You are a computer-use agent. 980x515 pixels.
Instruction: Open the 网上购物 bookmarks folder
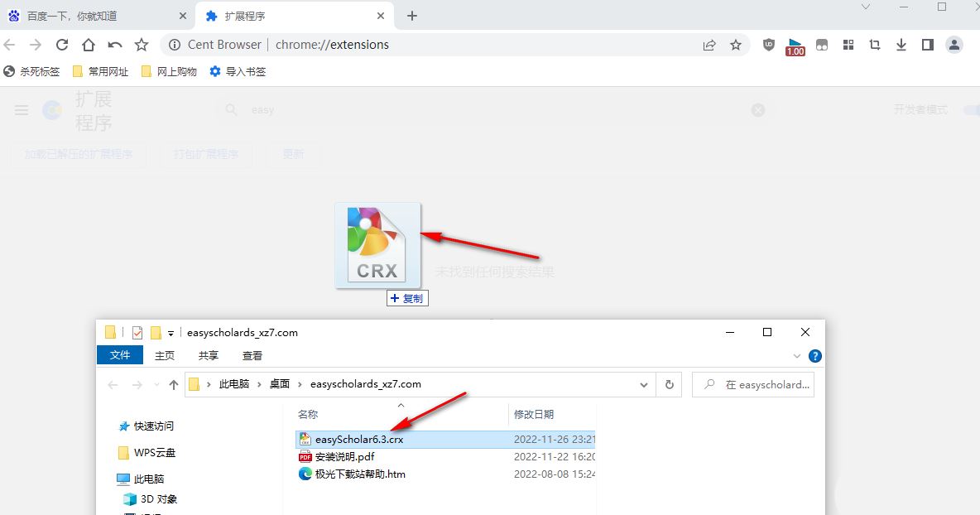[x=169, y=71]
